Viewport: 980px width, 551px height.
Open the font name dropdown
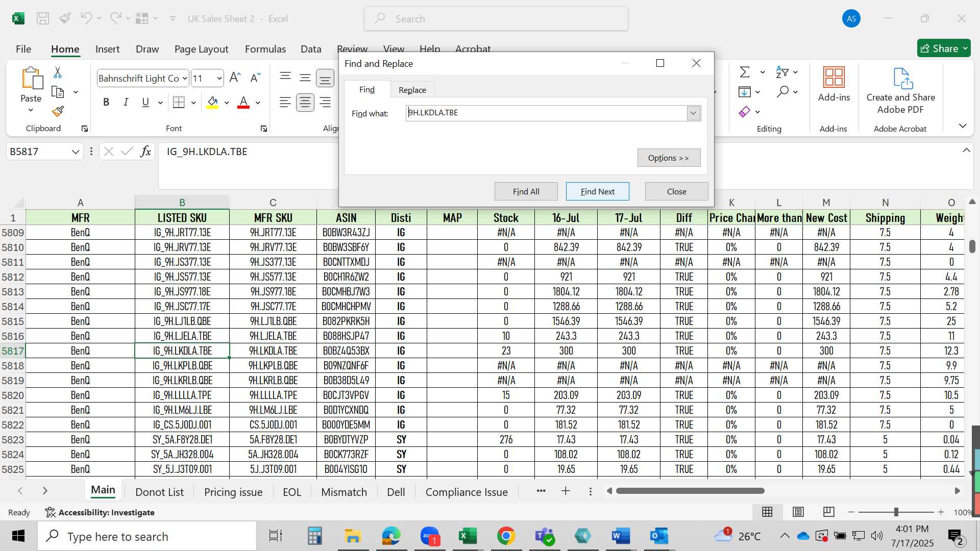click(185, 78)
